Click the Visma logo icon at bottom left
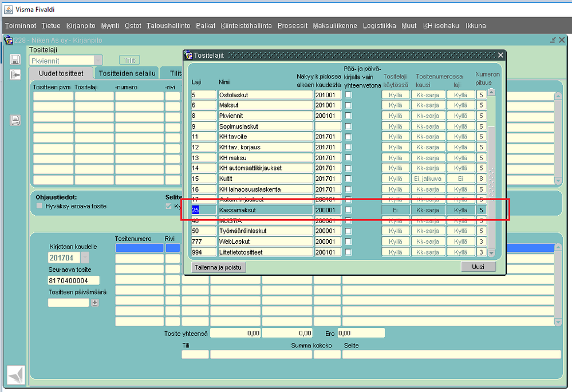Viewport: 572px width, 392px height. (x=16, y=375)
